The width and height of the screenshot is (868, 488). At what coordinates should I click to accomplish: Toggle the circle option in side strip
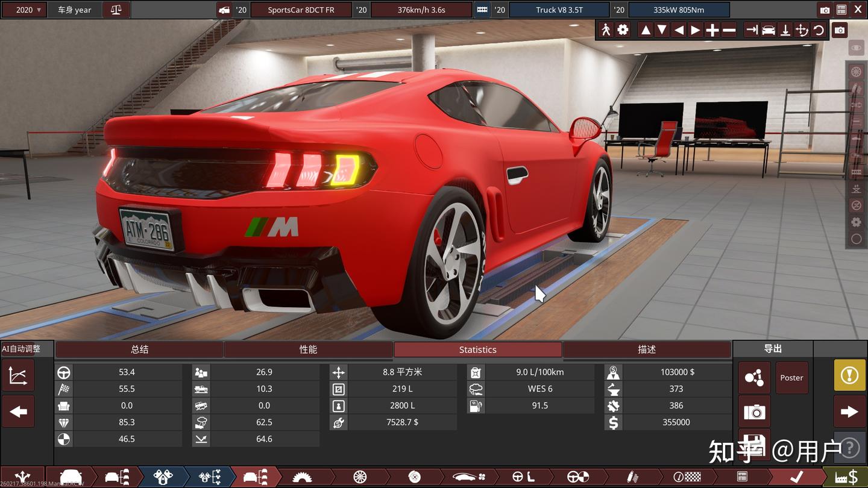[x=856, y=239]
